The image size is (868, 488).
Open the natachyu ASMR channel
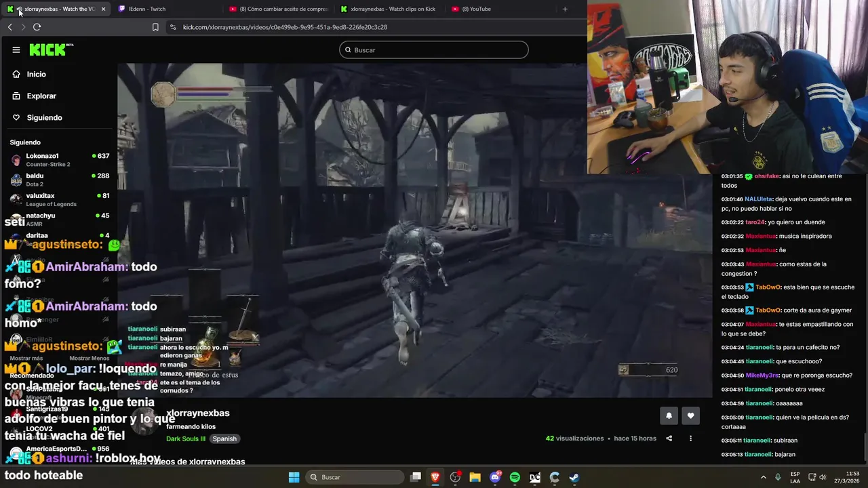pyautogui.click(x=60, y=218)
